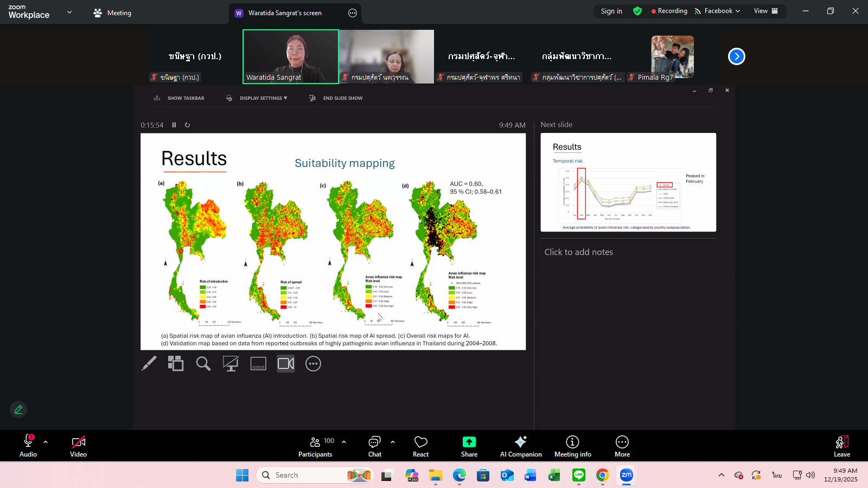Toggle the presenter camera icon
This screenshot has width=868, height=488.
(x=286, y=364)
